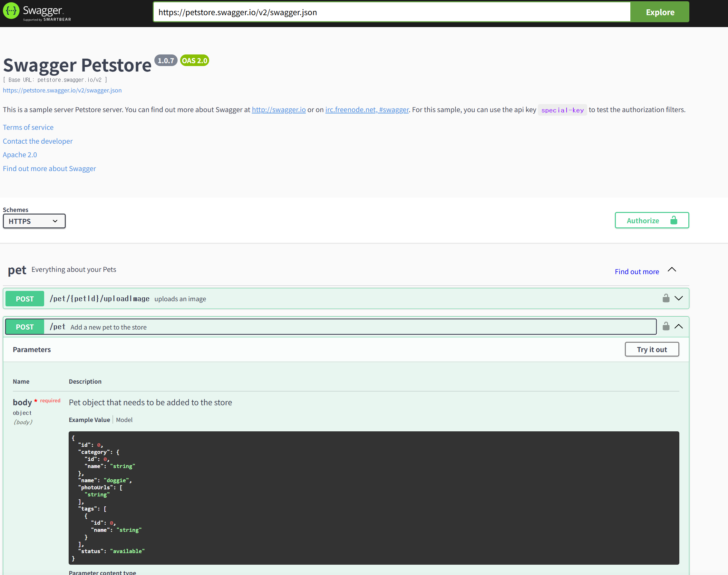Screen dimensions: 728x575
Task: Collapse the POST /pet endpoint chevron
Action: tap(678, 327)
